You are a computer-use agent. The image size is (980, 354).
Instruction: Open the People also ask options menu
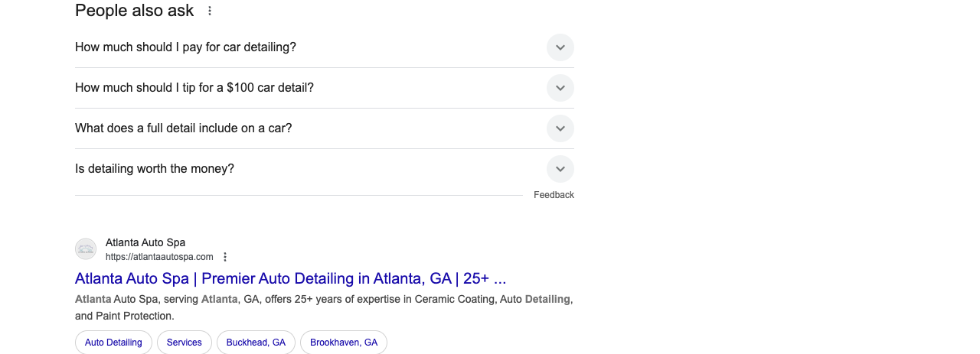point(210,11)
